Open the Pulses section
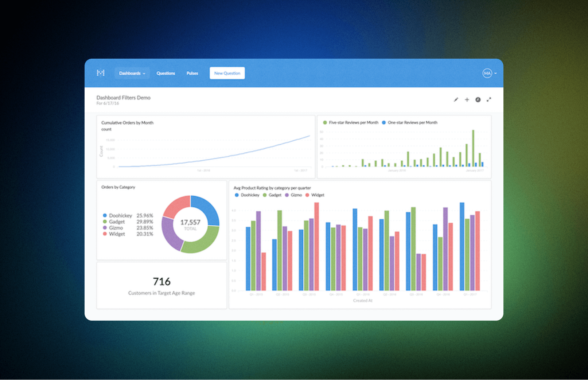The width and height of the screenshot is (588, 380). (192, 73)
